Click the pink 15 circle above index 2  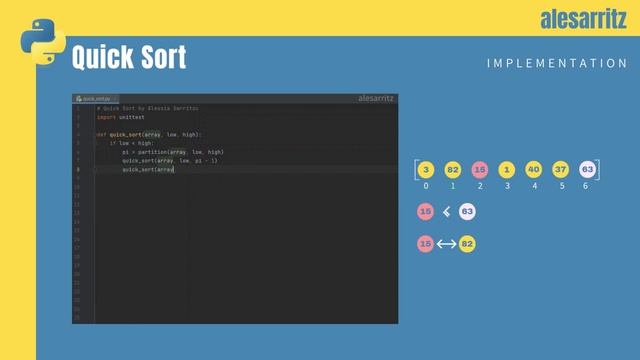coord(480,169)
